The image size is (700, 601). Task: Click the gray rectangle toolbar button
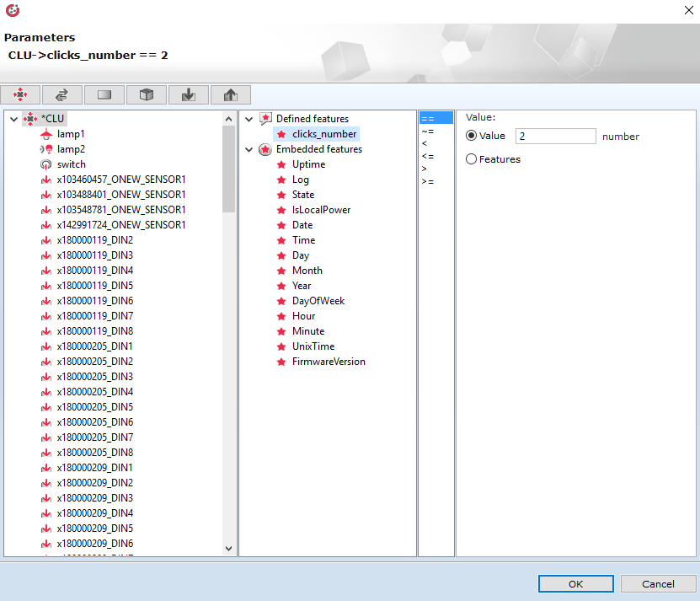[104, 94]
